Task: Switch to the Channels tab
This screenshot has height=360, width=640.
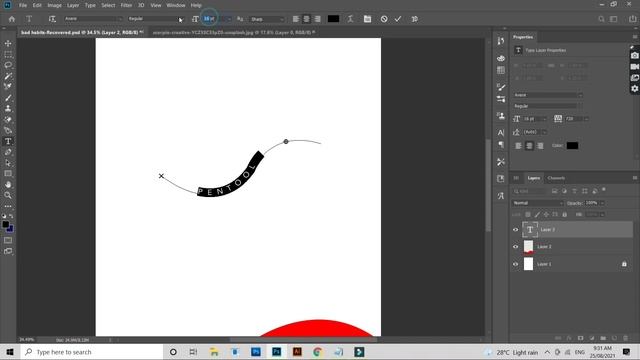Action: [x=556, y=178]
